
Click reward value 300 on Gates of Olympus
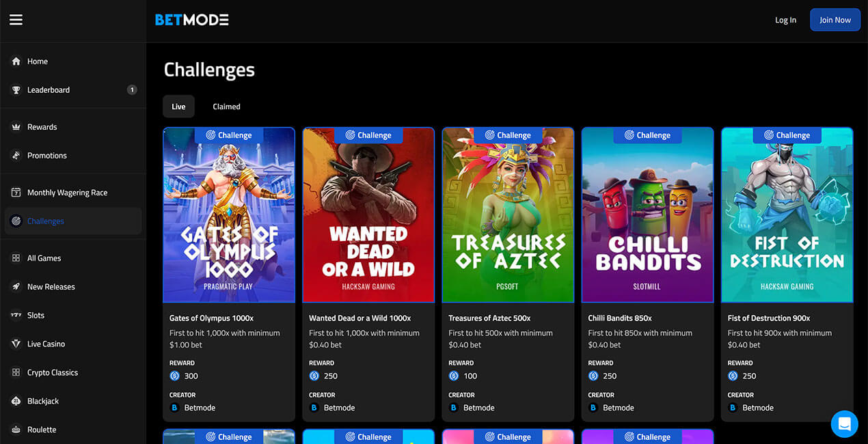(191, 376)
